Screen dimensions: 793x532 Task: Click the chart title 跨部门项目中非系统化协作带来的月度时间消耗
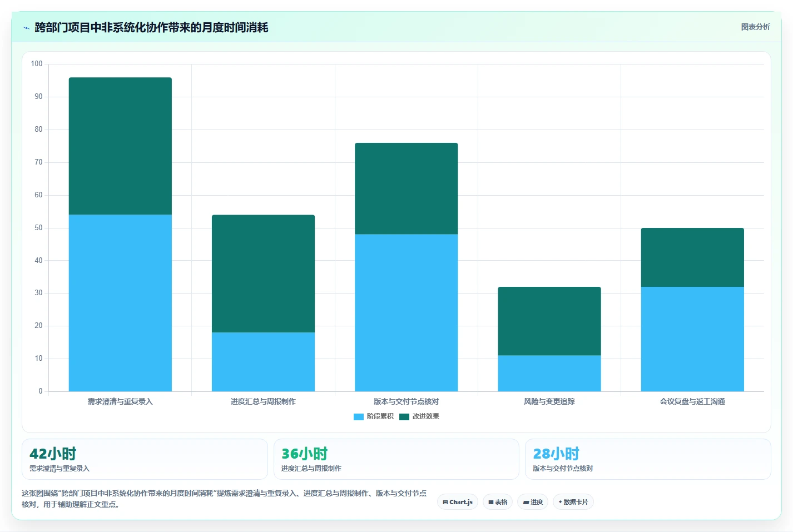(x=151, y=28)
